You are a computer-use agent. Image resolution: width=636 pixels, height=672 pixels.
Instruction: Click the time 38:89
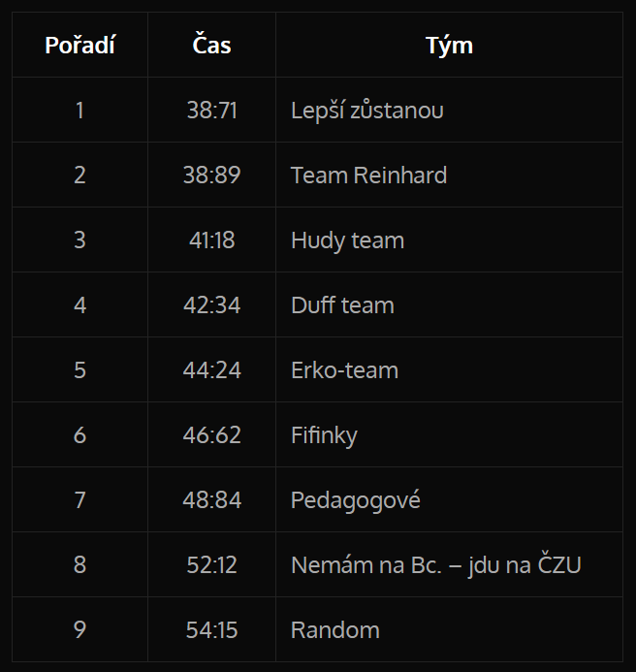211,176
